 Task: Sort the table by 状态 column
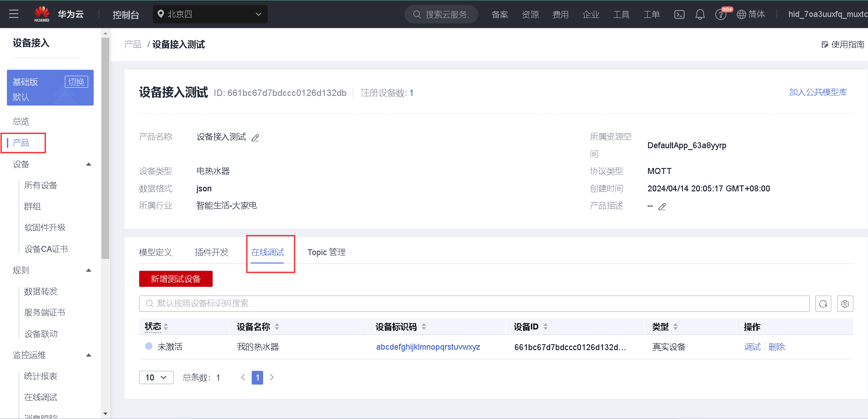pos(166,327)
